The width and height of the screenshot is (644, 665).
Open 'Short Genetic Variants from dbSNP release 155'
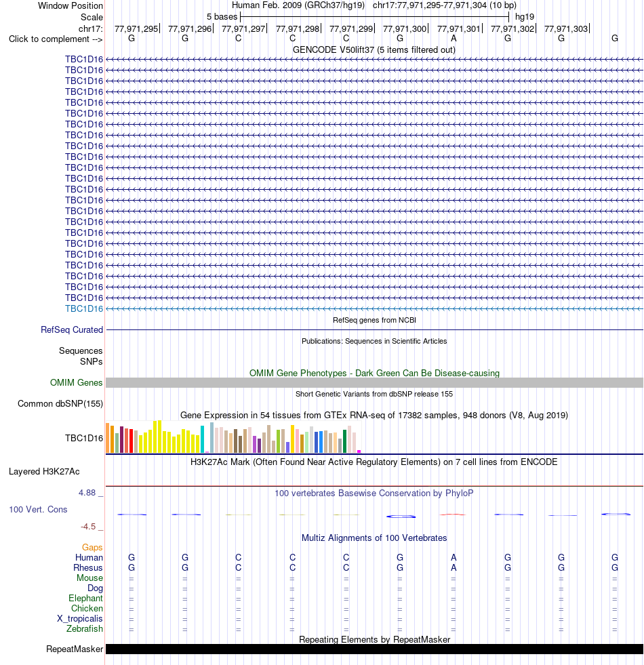[x=374, y=394]
